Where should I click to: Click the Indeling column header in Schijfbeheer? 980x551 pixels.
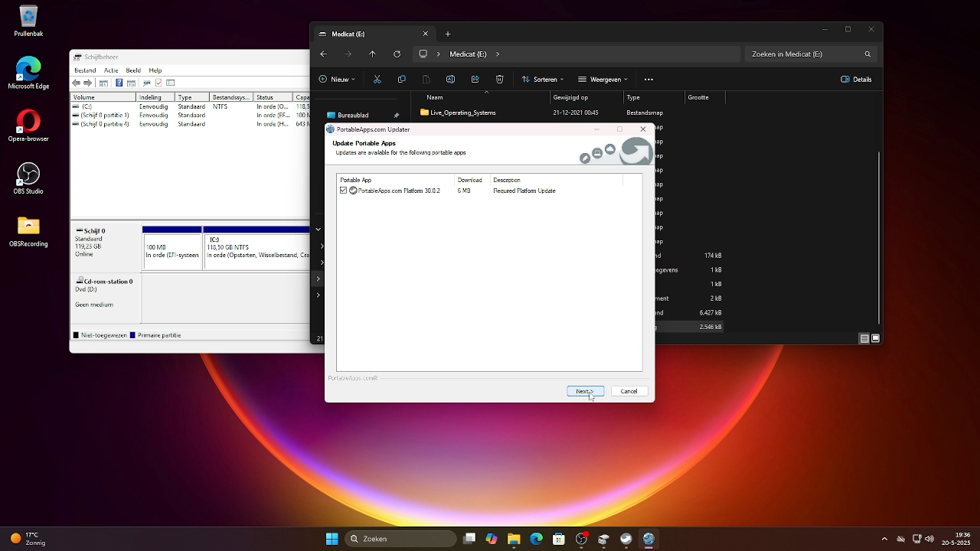[156, 97]
